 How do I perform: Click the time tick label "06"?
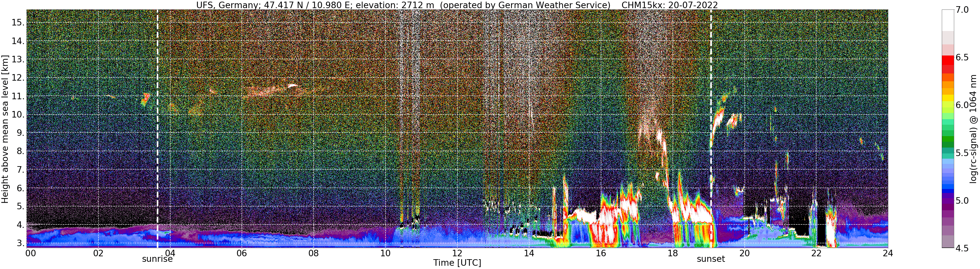242,253
